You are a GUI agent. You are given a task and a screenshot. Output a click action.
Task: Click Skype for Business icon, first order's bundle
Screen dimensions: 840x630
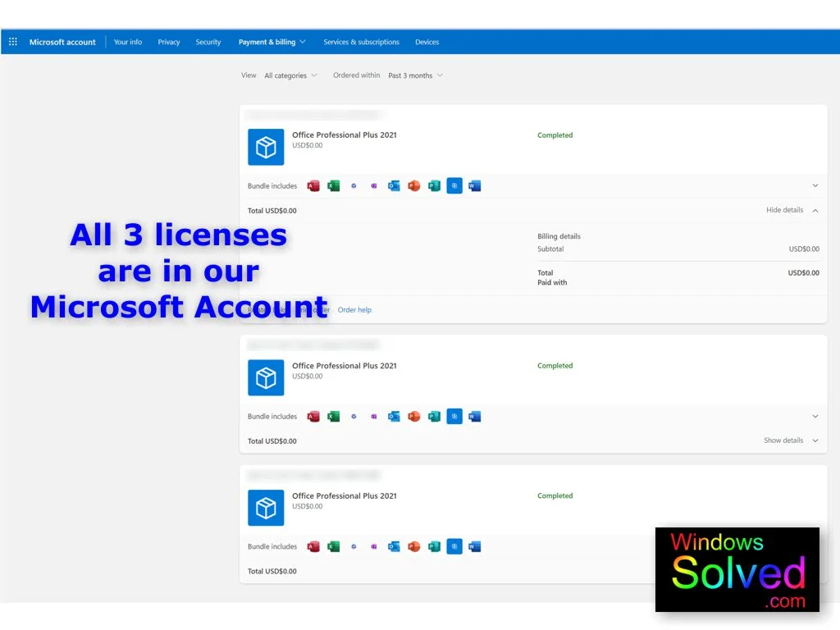[x=454, y=185]
